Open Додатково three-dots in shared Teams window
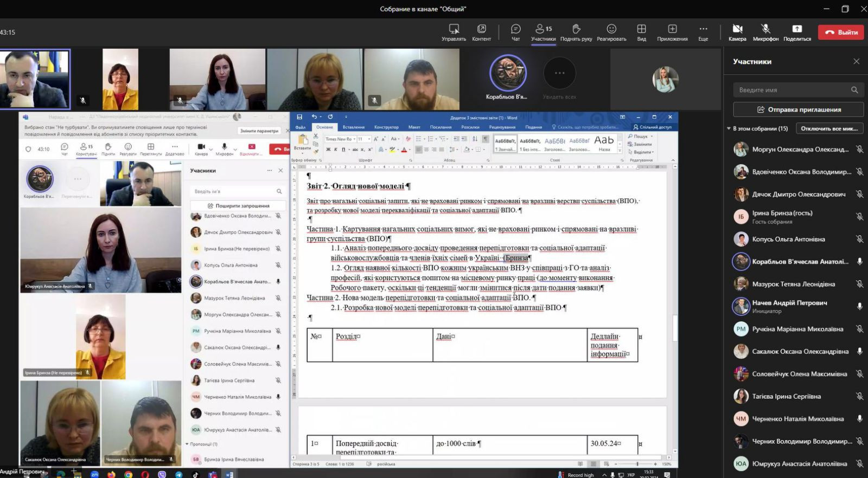 coord(175,148)
